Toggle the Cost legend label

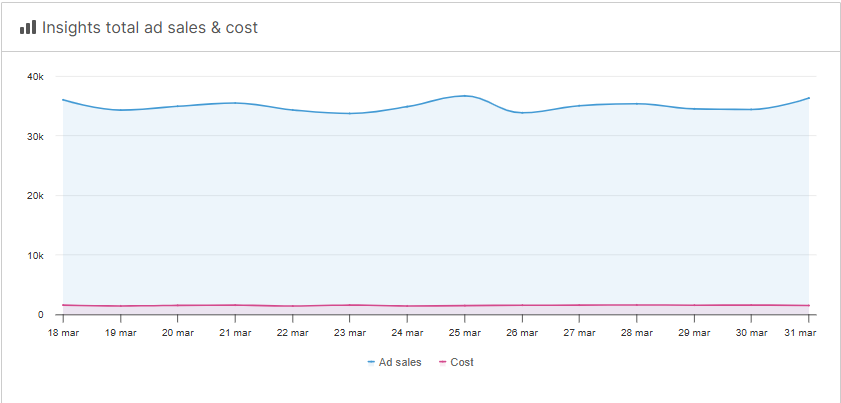point(462,362)
